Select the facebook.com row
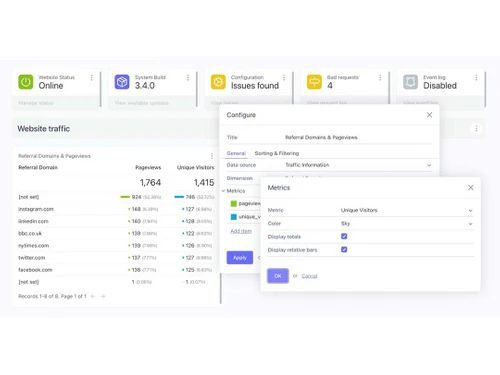 (x=116, y=270)
